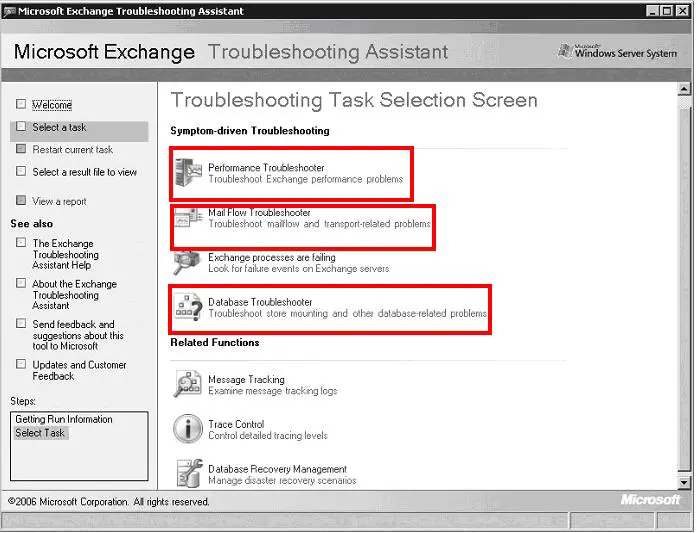Click the box icon beside View a report
The width and height of the screenshot is (697, 533).
coord(21,200)
